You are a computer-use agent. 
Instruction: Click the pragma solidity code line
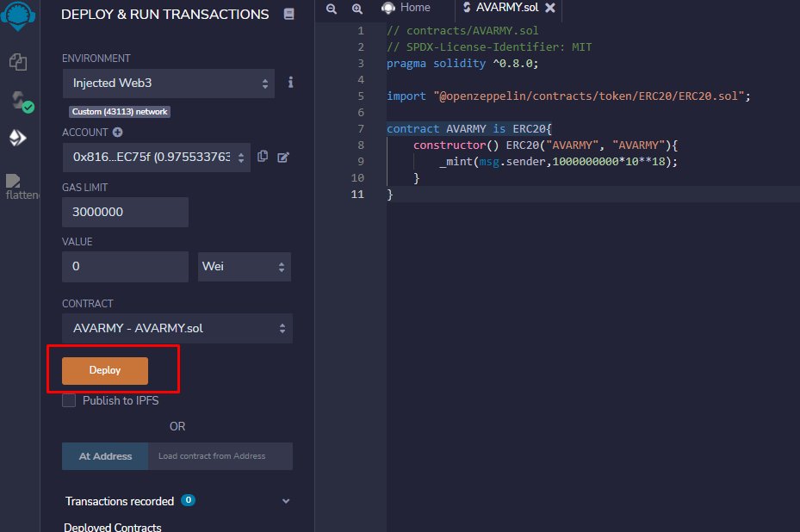462,64
